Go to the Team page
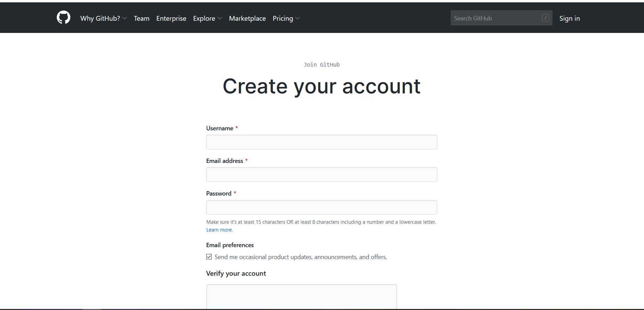The image size is (644, 310). [142, 18]
